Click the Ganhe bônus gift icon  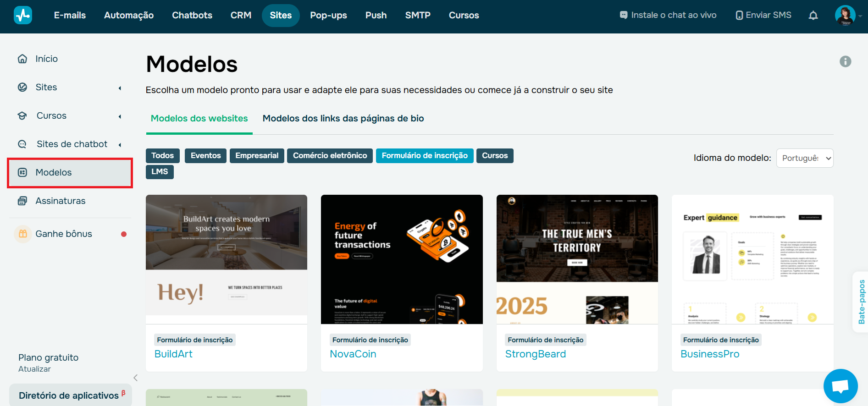pyautogui.click(x=22, y=234)
